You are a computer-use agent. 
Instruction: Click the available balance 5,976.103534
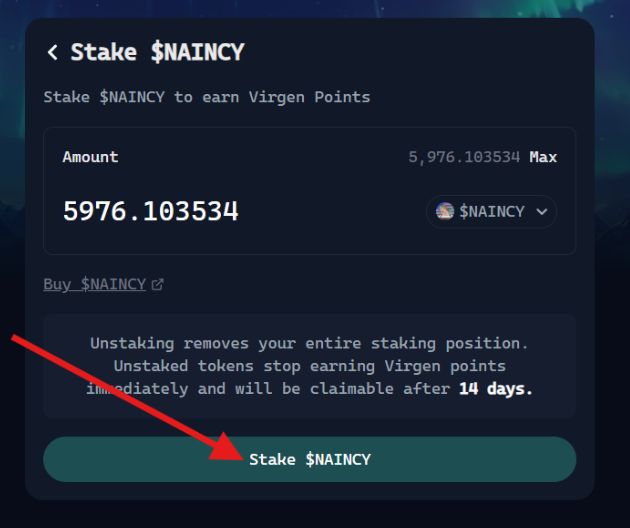[464, 157]
